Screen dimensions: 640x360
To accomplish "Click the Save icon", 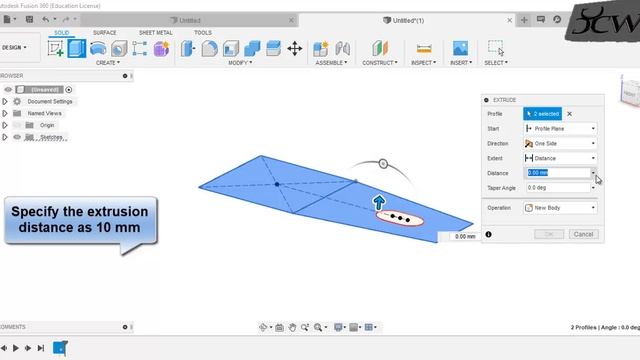I will [x=29, y=19].
